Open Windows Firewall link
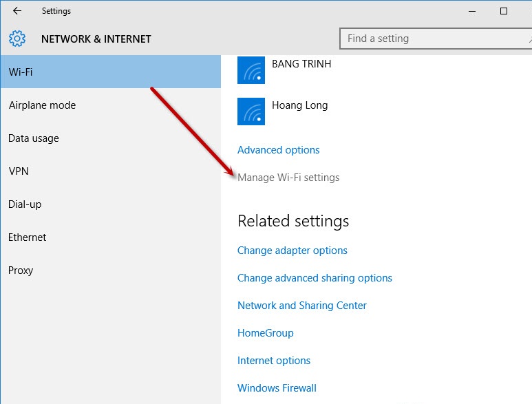Viewport: 532px width, 404px height. coord(277,387)
